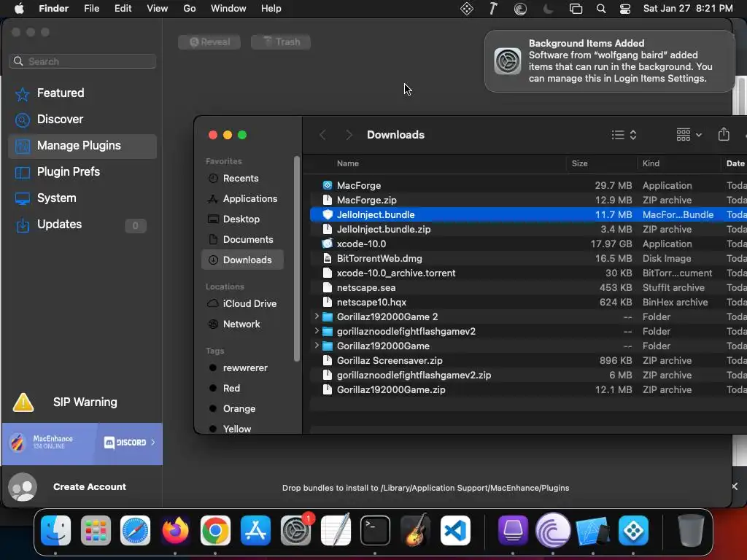This screenshot has height=560, width=747.
Task: Open Downloads in Finder sidebar
Action: pos(242,260)
